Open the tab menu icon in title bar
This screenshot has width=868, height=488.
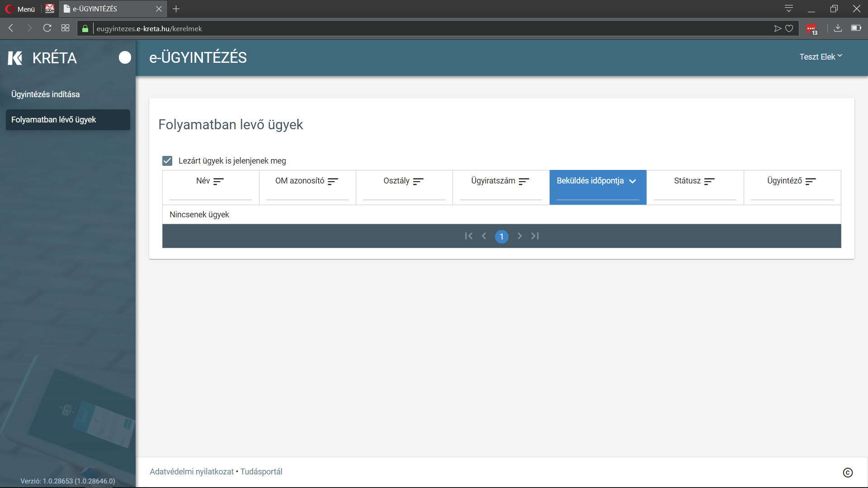pyautogui.click(x=789, y=9)
